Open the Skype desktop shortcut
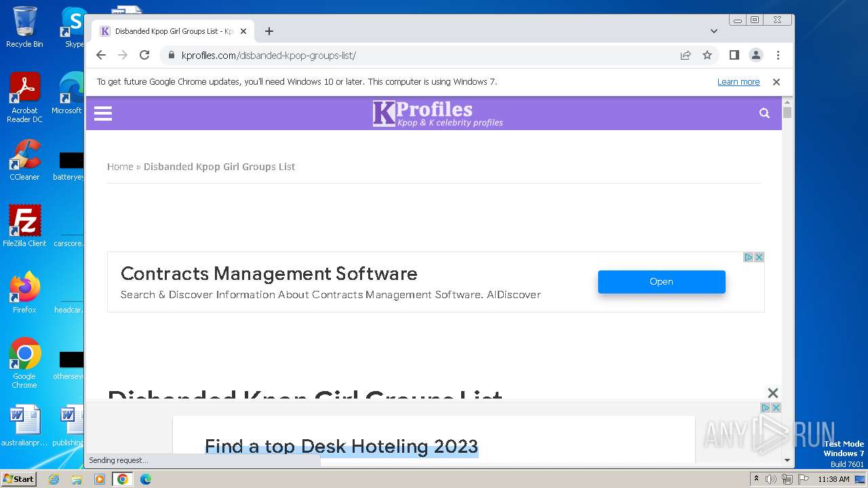The image size is (868, 488). pos(73,27)
